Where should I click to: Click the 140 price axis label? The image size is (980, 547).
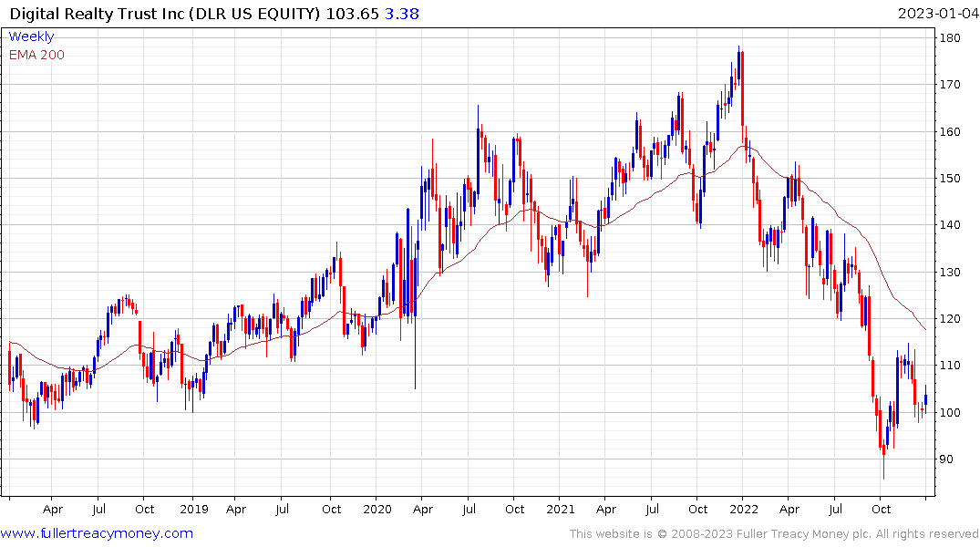click(950, 225)
